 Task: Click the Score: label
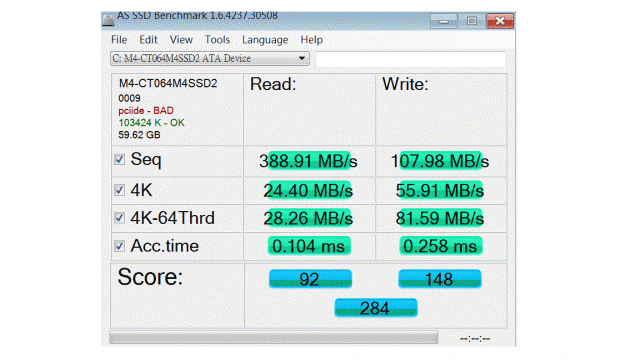coord(150,277)
